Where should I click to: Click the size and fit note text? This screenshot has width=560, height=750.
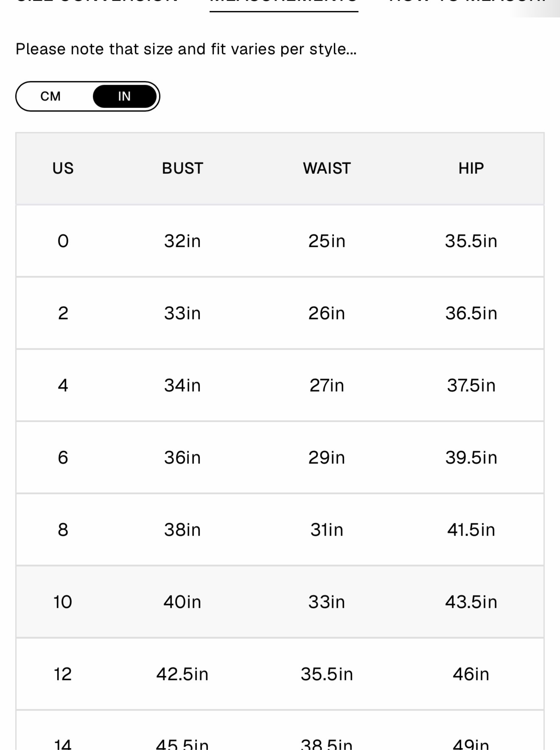186,49
